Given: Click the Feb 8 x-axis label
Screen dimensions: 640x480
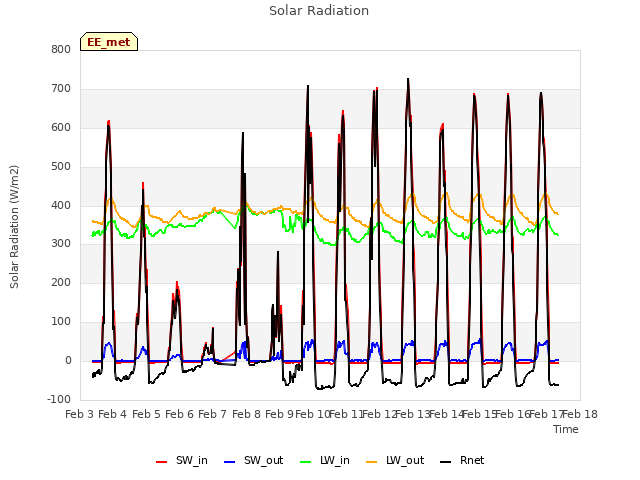Looking at the screenshot, I should point(246,414).
